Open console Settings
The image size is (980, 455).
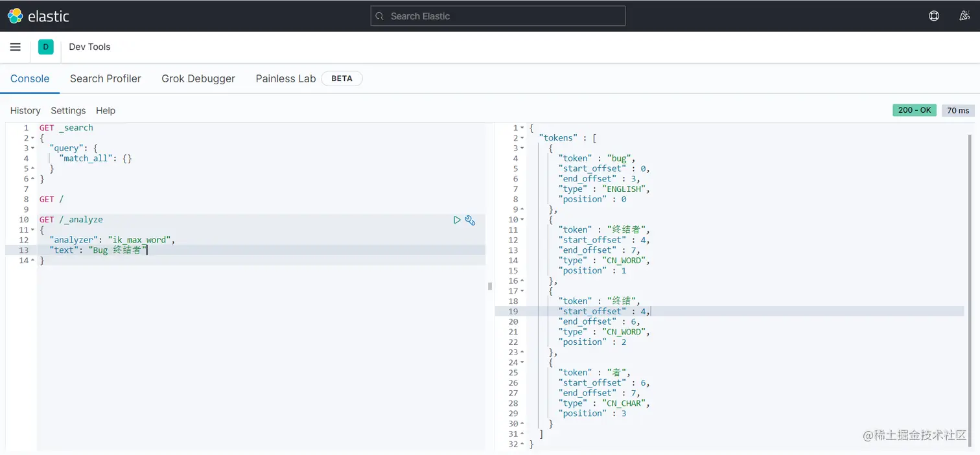tap(68, 111)
